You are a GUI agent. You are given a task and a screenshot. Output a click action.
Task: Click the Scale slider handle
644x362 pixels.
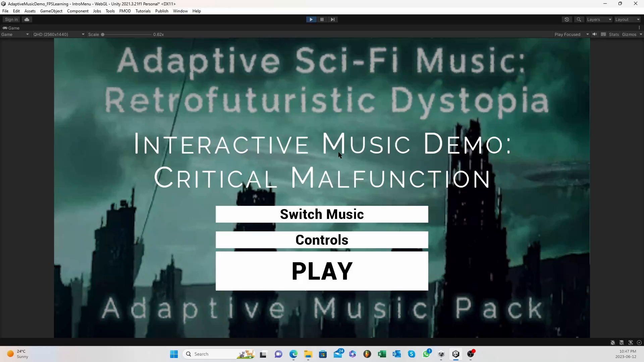[103, 35]
